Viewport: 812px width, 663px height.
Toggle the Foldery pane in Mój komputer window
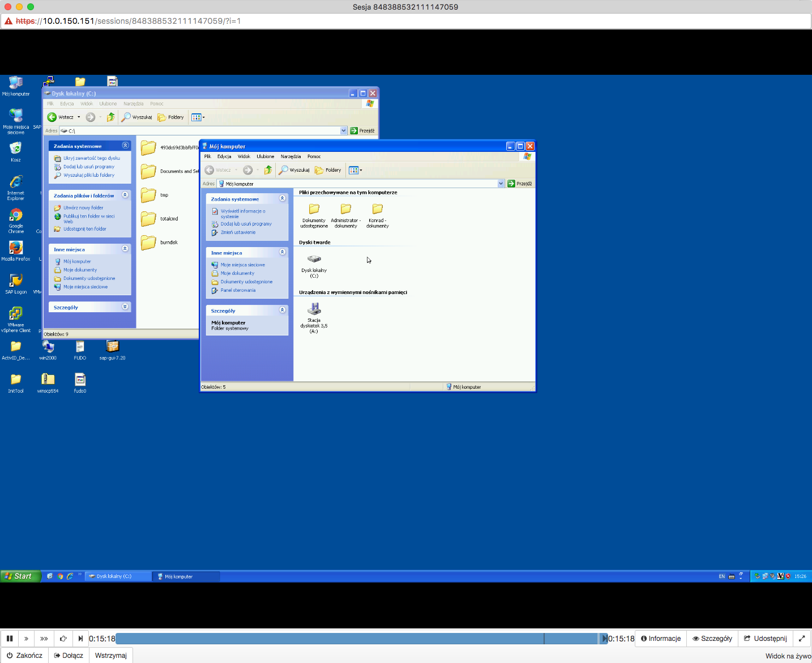pos(328,170)
